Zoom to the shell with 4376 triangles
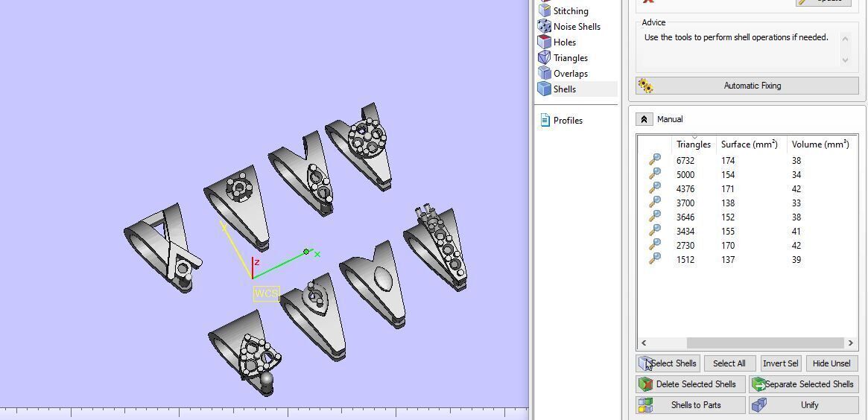Image resolution: width=868 pixels, height=420 pixels. [x=654, y=188]
